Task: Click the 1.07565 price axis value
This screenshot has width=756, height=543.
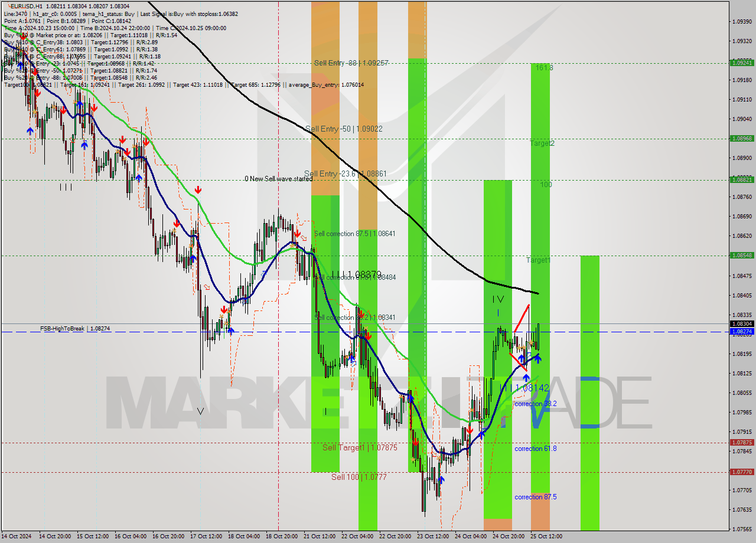Action: pos(741,529)
